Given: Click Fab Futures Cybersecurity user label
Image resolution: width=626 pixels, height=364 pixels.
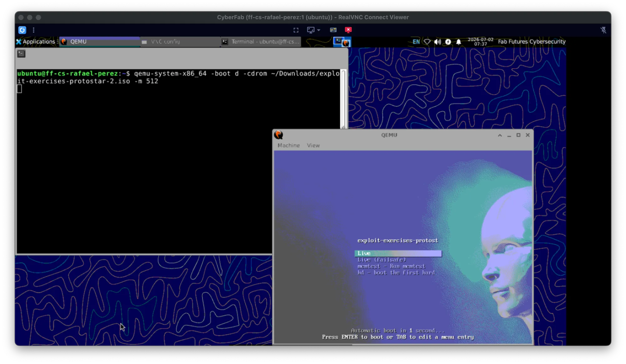Looking at the screenshot, I should click(531, 42).
